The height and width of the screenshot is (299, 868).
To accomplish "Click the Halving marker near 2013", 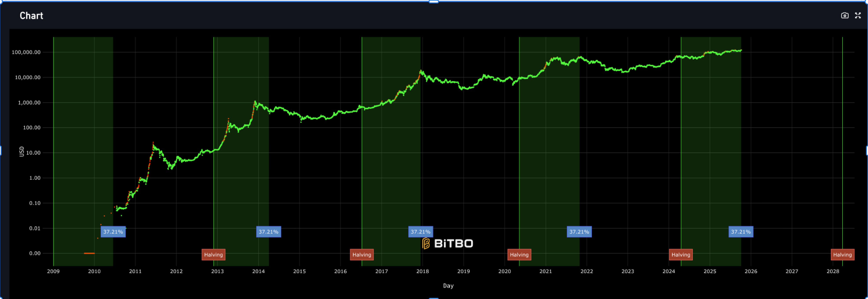I will click(213, 255).
